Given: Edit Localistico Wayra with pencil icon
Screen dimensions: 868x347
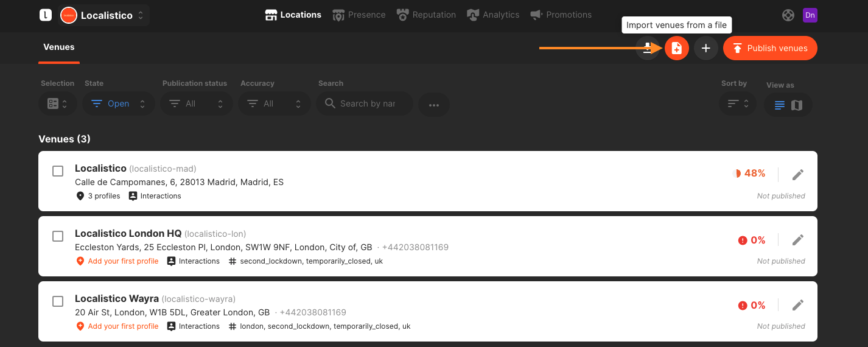Looking at the screenshot, I should click(798, 305).
